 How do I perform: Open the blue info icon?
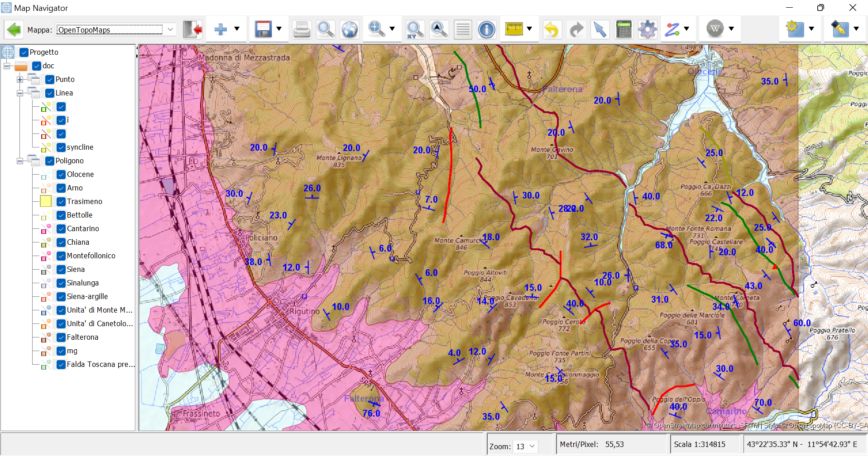coord(487,30)
